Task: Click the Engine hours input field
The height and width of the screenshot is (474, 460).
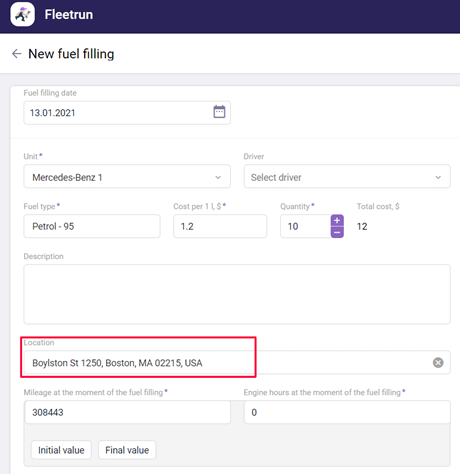Action: click(x=347, y=412)
